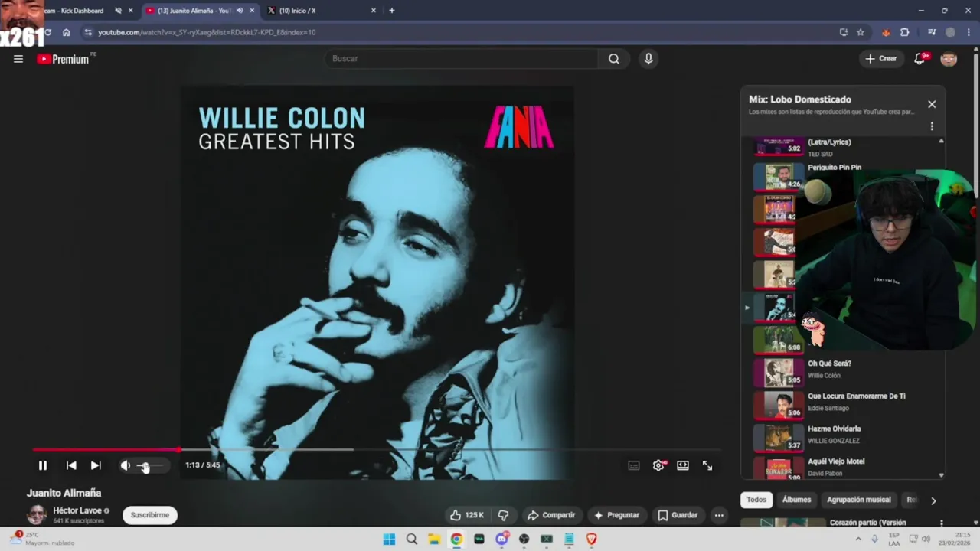Open File Explorer from the taskbar
The width and height of the screenshot is (980, 551).
tap(434, 539)
